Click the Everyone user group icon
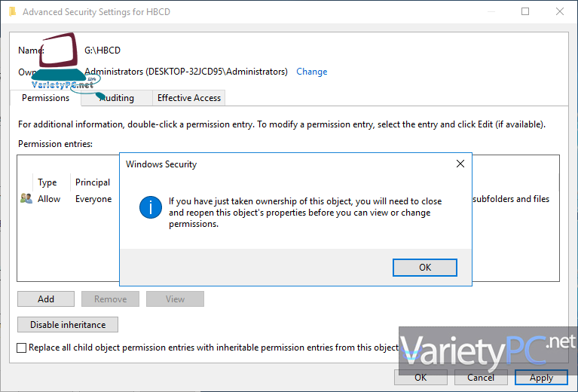 (26, 199)
